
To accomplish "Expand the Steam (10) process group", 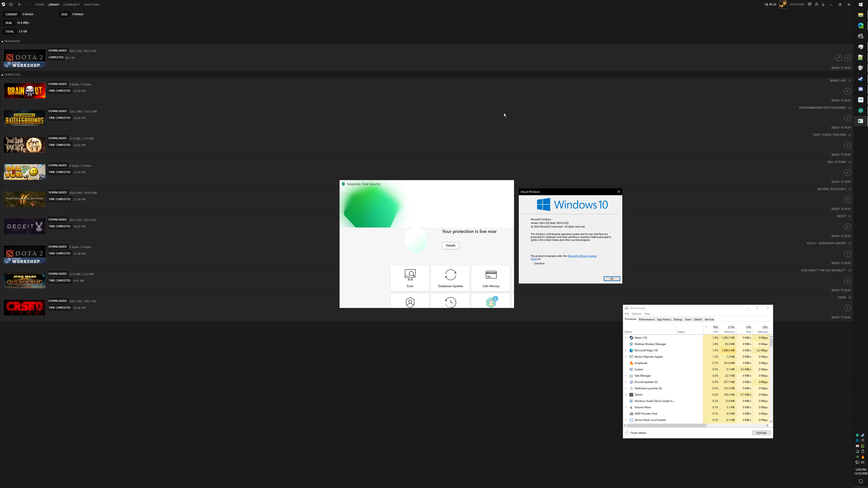I will pyautogui.click(x=626, y=338).
